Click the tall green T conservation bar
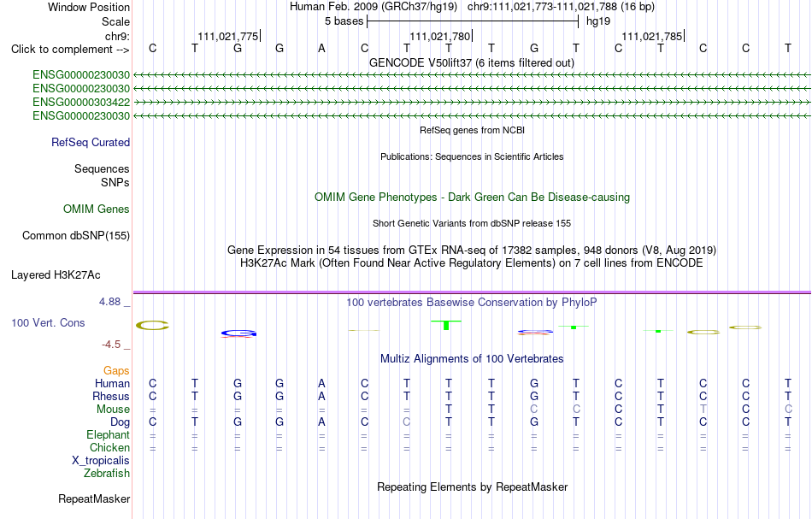The image size is (812, 519). pos(446,325)
